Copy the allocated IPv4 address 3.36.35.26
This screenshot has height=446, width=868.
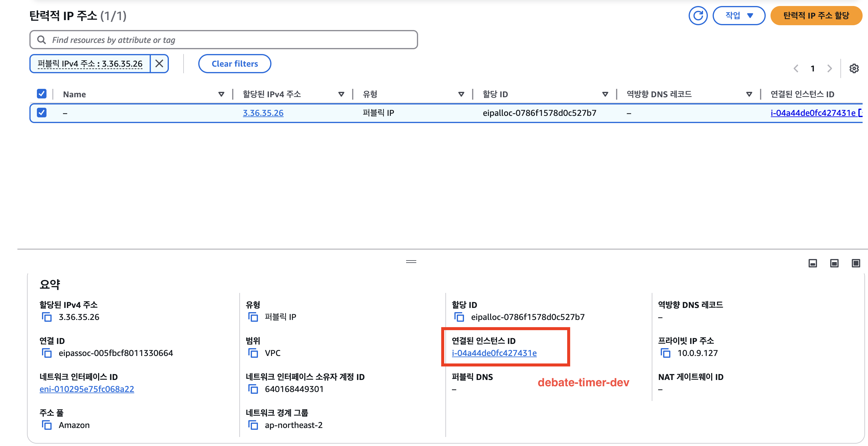(46, 317)
